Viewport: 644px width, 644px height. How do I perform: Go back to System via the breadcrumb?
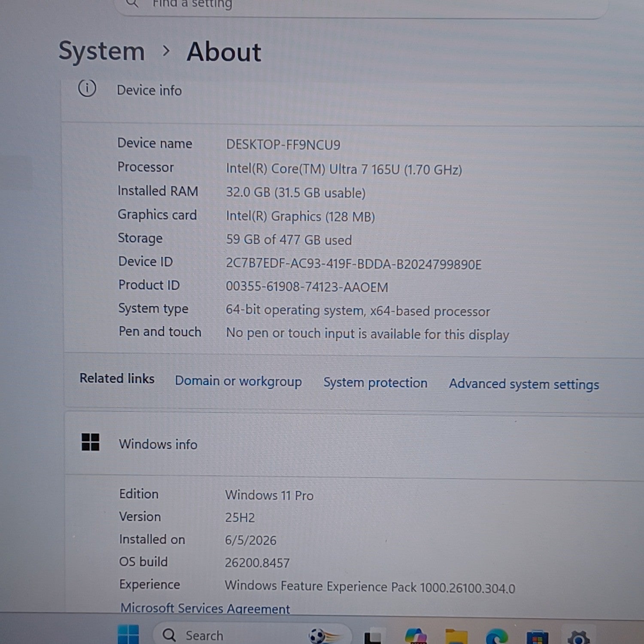[102, 51]
